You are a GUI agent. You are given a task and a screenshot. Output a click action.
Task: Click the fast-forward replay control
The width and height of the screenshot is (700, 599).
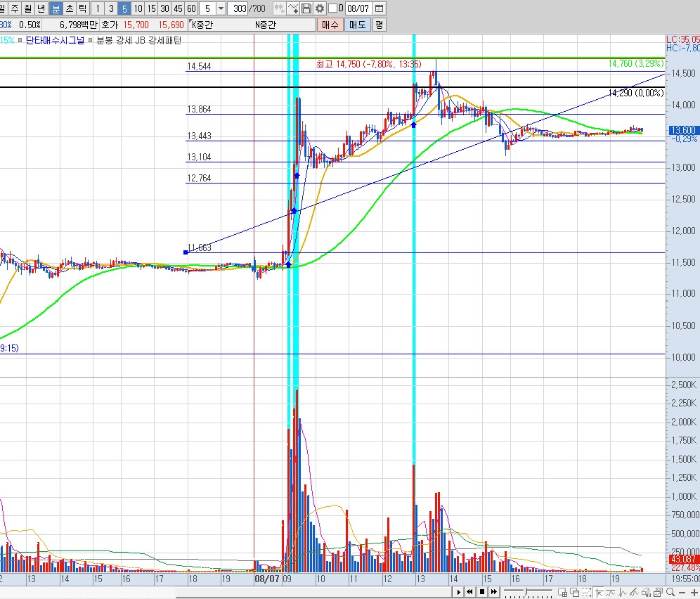(494, 592)
